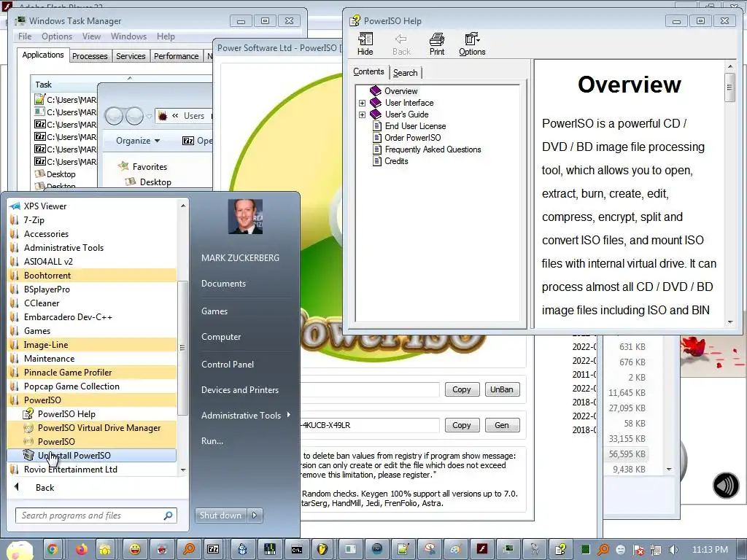Select Favorites in Explorer navigation pane
The height and width of the screenshot is (560, 747).
pyautogui.click(x=143, y=167)
